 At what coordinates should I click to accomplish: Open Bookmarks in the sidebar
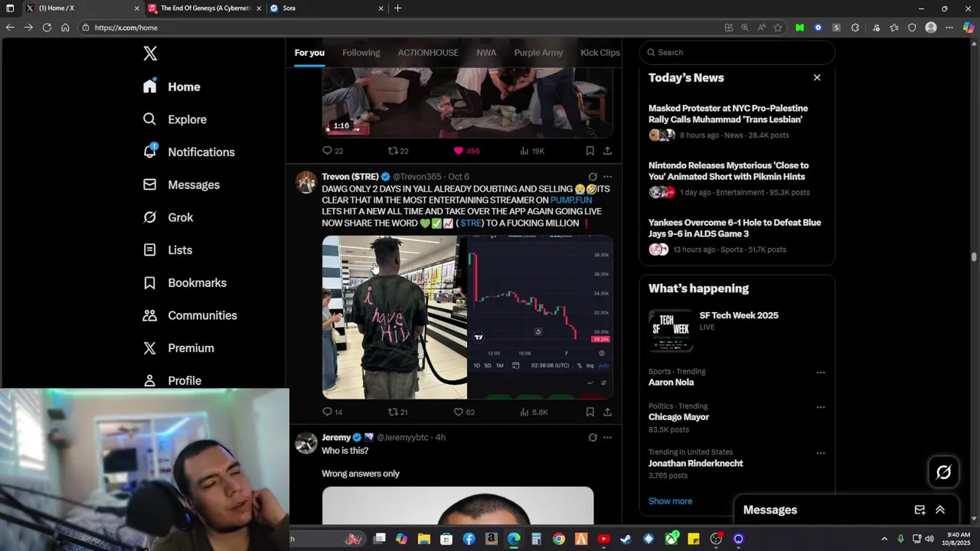pos(185,282)
